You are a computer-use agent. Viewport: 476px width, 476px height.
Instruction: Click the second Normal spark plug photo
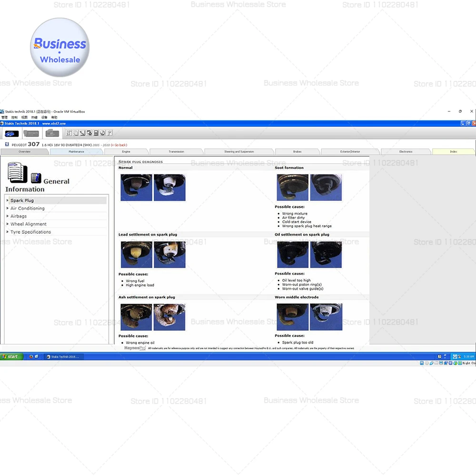(x=170, y=187)
